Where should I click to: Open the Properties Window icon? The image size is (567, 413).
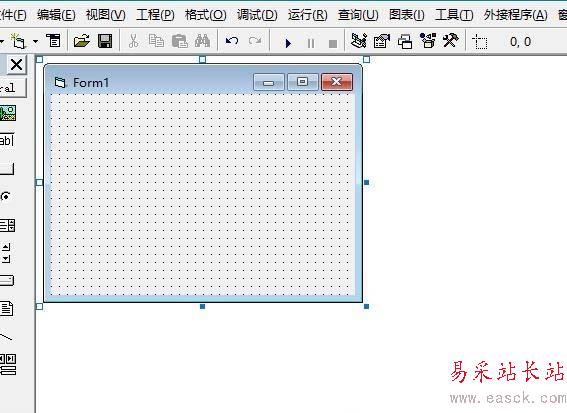coord(382,41)
